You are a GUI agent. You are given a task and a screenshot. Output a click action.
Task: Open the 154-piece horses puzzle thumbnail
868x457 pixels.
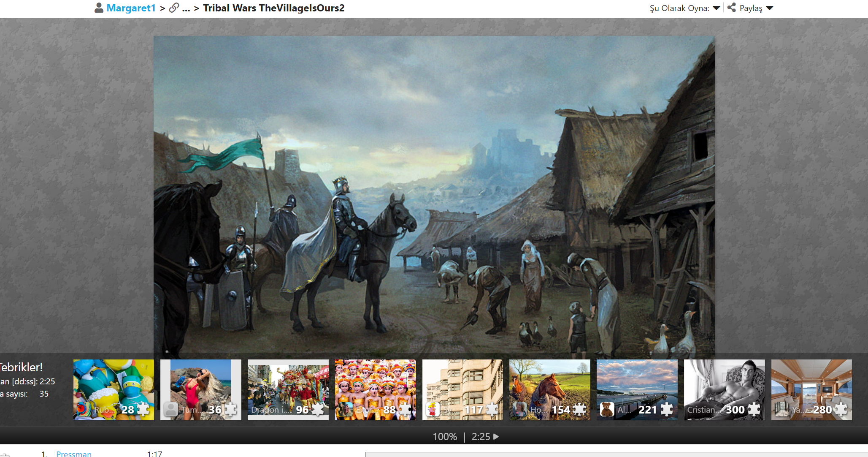click(550, 390)
